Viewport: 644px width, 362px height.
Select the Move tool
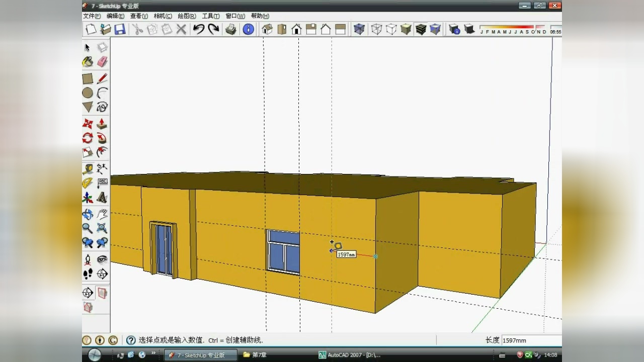(88, 124)
